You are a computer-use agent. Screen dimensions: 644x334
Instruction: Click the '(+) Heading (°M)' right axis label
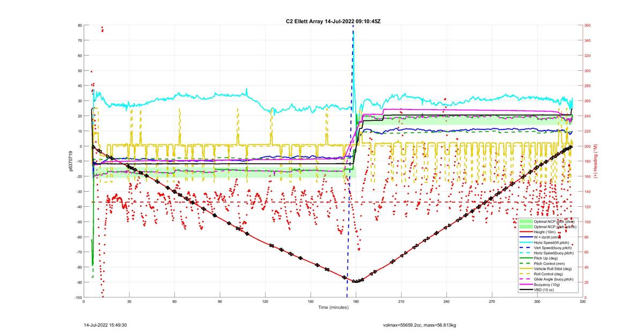pos(596,161)
